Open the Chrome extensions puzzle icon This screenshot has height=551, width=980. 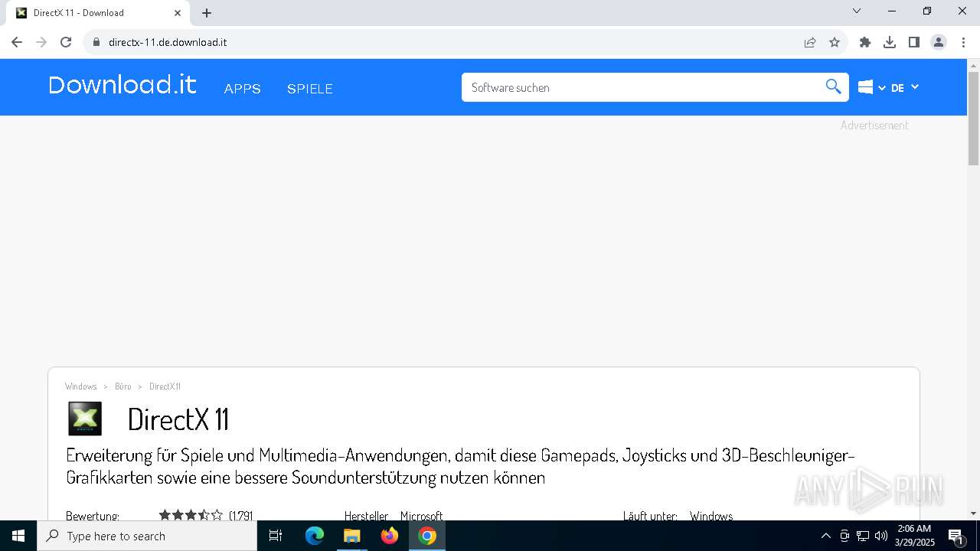click(x=865, y=42)
